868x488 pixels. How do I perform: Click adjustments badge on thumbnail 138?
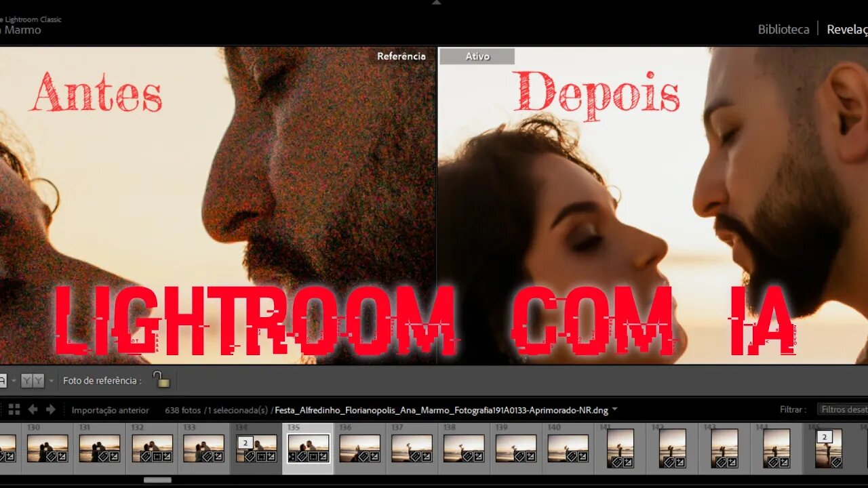[479, 456]
